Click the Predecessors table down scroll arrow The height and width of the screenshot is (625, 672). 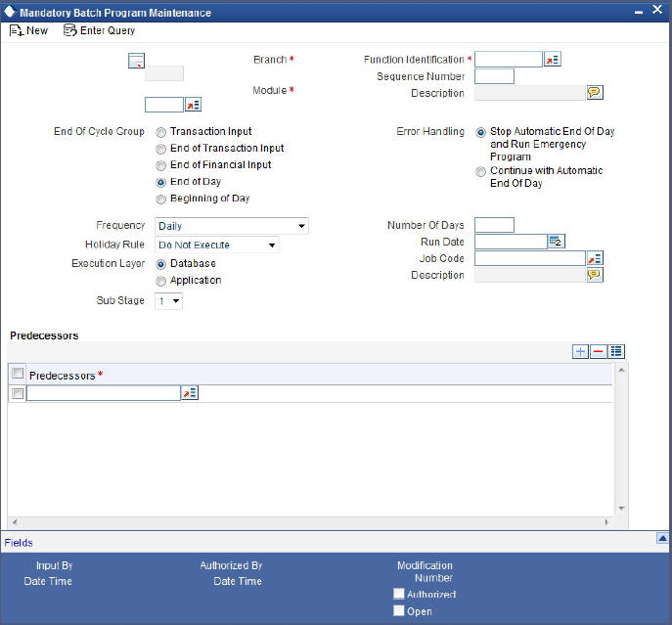point(621,508)
